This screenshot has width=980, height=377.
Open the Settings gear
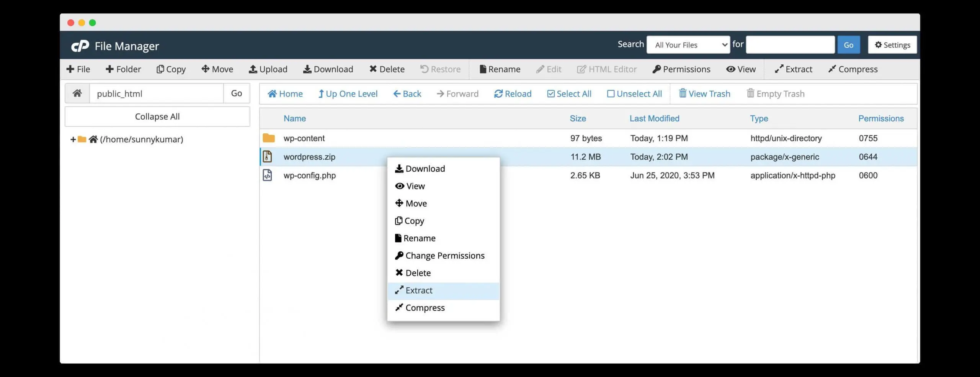click(892, 44)
